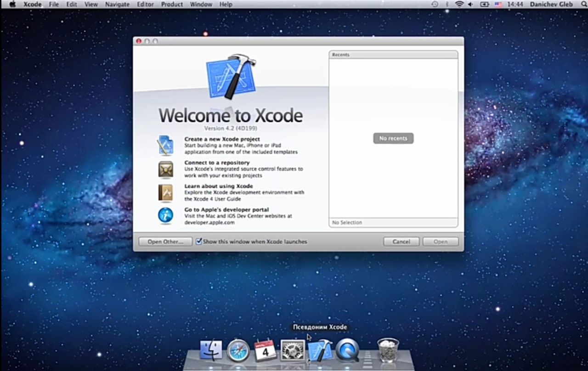The image size is (588, 371).
Task: Launch Safari from the Dock
Action: (238, 350)
